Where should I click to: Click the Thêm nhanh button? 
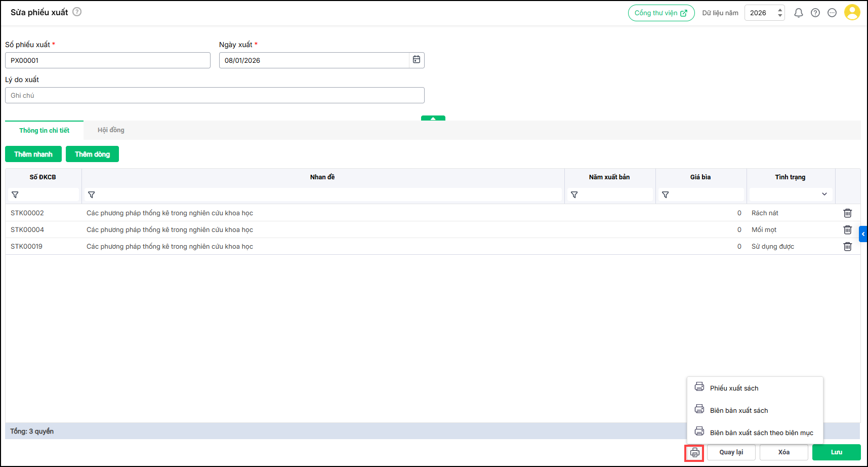[x=33, y=154]
